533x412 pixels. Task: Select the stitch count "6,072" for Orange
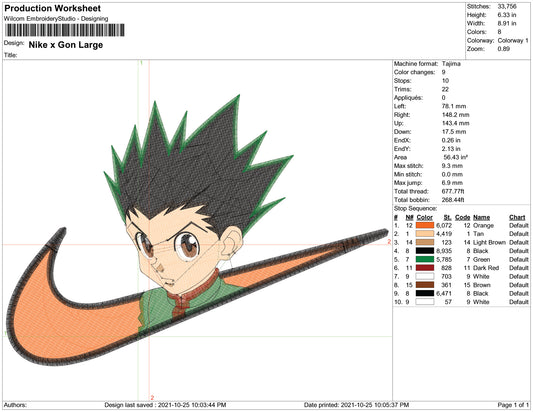[444, 225]
